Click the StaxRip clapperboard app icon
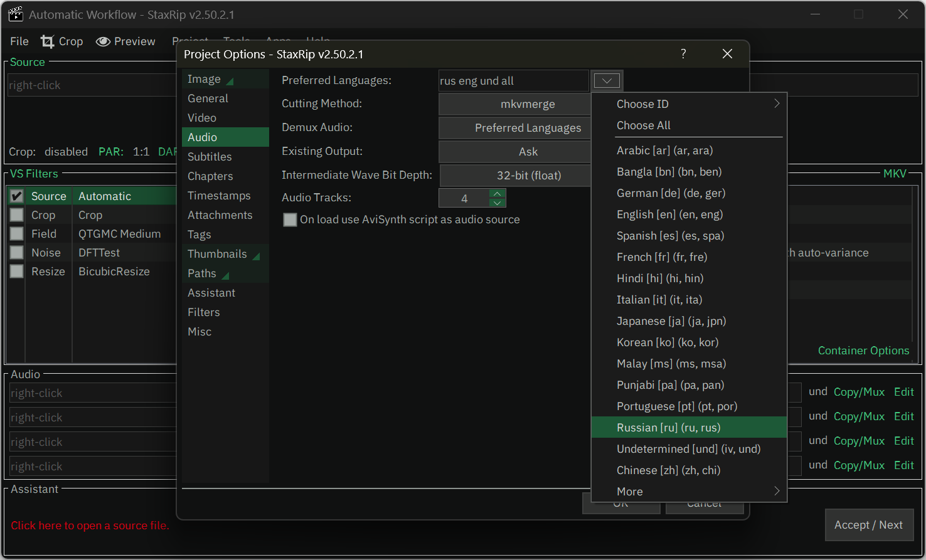Screen dimensions: 926x560 click(x=15, y=14)
